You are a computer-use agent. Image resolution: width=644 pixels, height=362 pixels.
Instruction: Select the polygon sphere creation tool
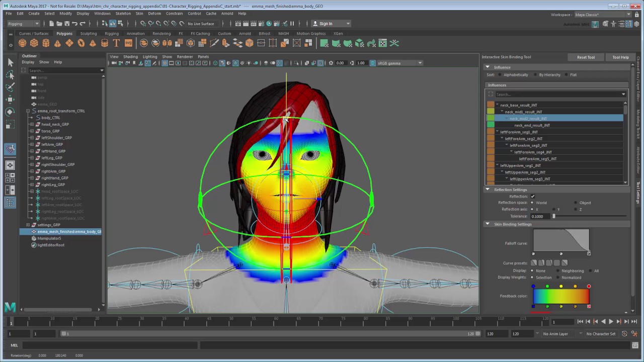click(22, 43)
